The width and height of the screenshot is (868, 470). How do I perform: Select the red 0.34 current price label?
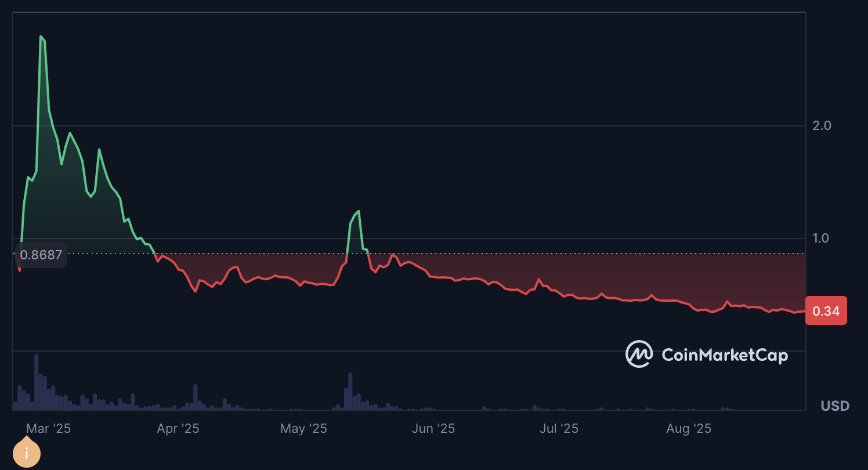(826, 311)
